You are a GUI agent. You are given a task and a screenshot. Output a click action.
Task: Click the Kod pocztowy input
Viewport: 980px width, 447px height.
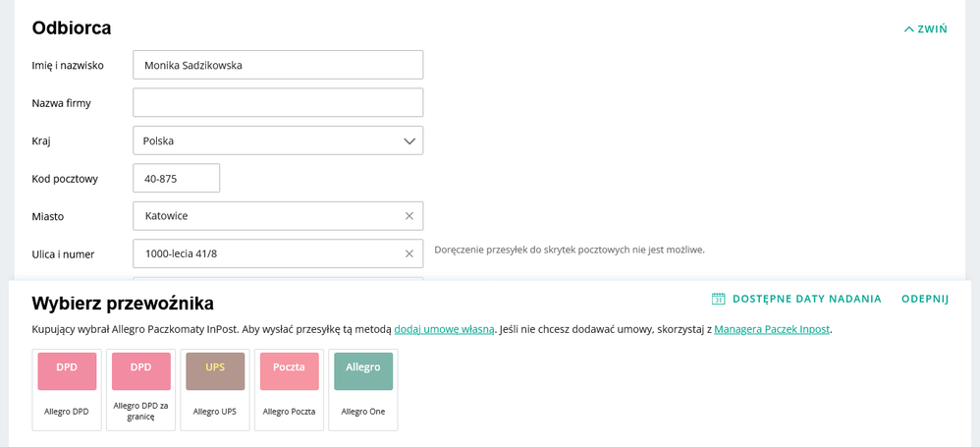(176, 178)
